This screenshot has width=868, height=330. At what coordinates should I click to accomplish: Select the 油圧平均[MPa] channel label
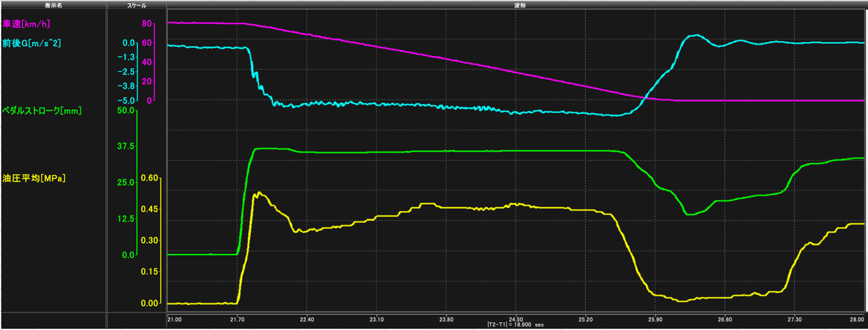[33, 178]
